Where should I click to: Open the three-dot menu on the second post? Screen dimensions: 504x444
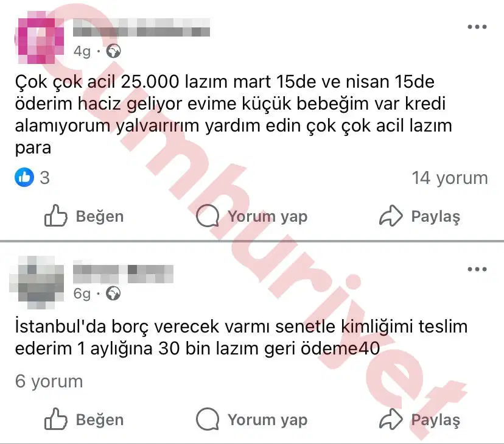click(x=477, y=269)
